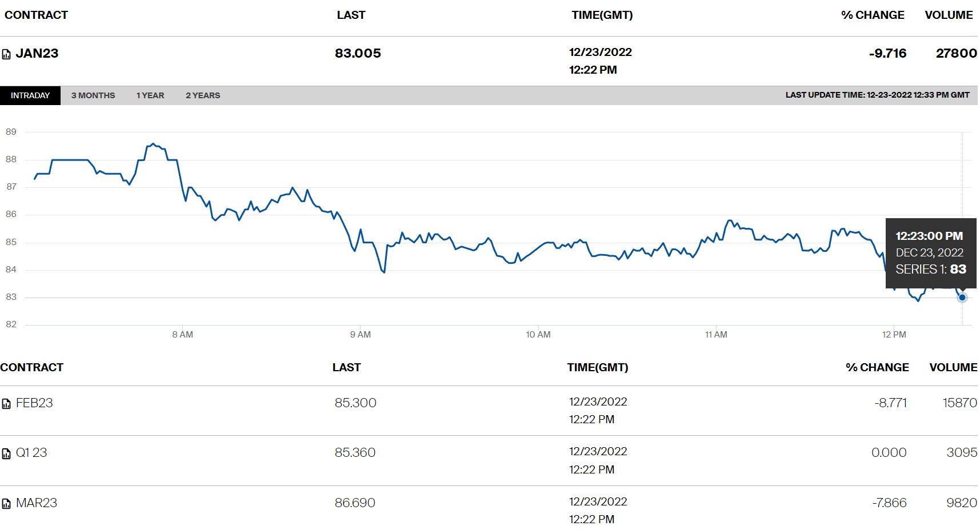Click the chart icon beside MAR23
Image resolution: width=980 pixels, height=530 pixels.
[x=6, y=504]
